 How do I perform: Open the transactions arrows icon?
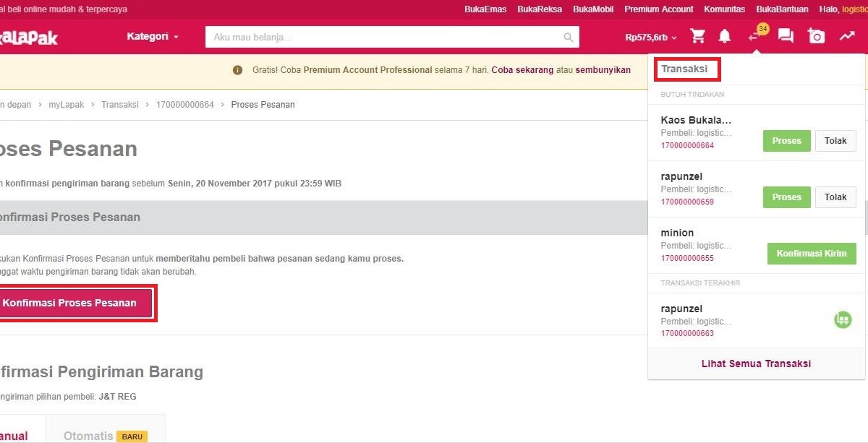[x=755, y=36]
